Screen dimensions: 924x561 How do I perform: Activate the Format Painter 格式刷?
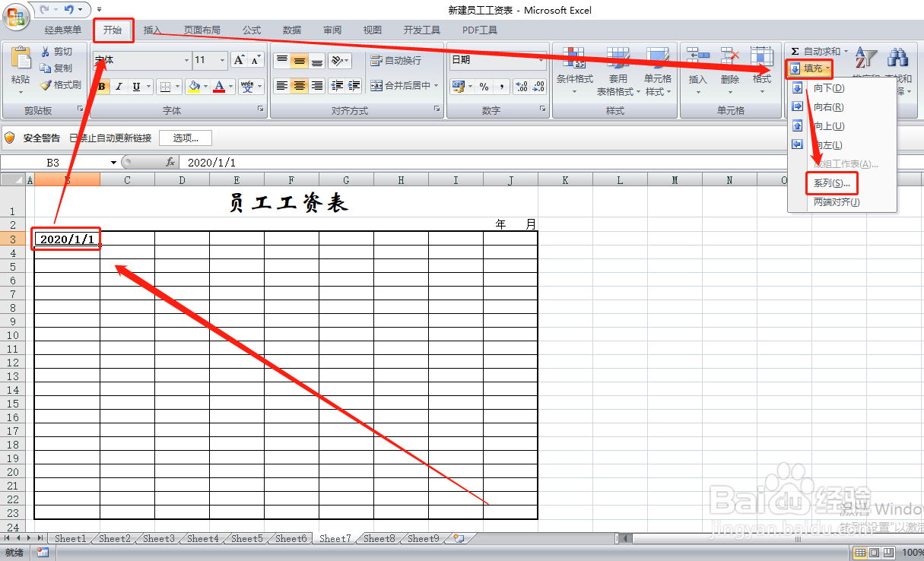pyautogui.click(x=61, y=85)
